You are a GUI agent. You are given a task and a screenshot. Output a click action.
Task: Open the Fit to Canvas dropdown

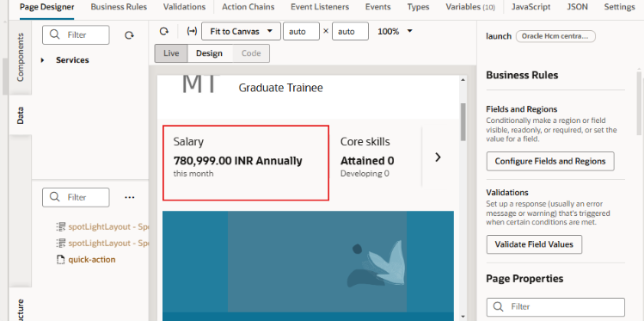241,31
